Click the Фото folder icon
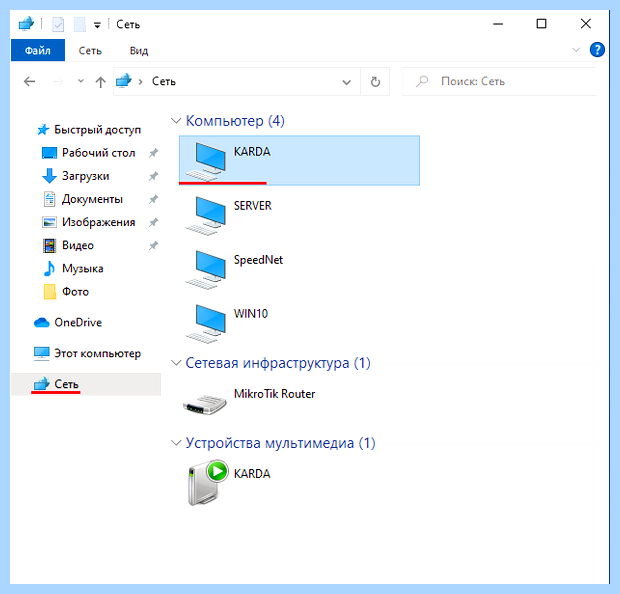The height and width of the screenshot is (594, 620). click(49, 292)
